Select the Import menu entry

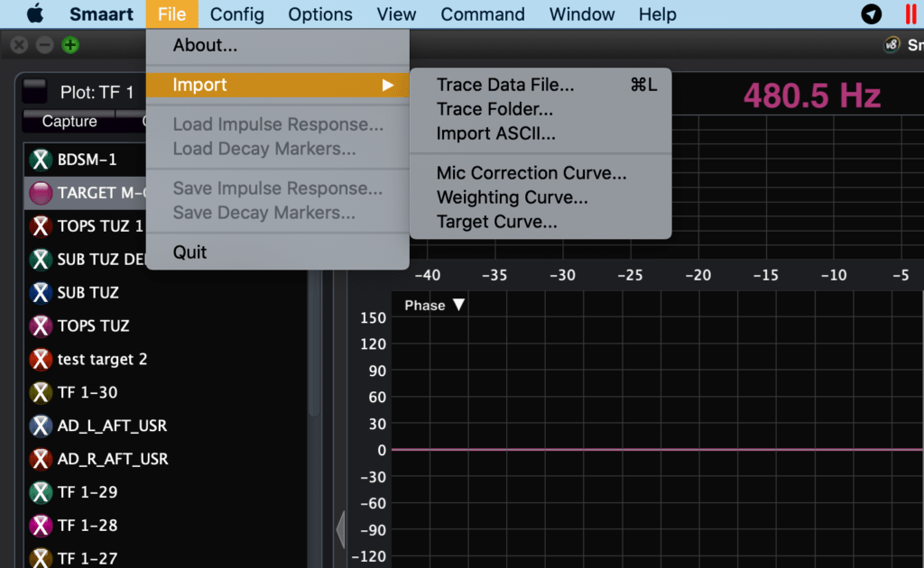click(278, 85)
